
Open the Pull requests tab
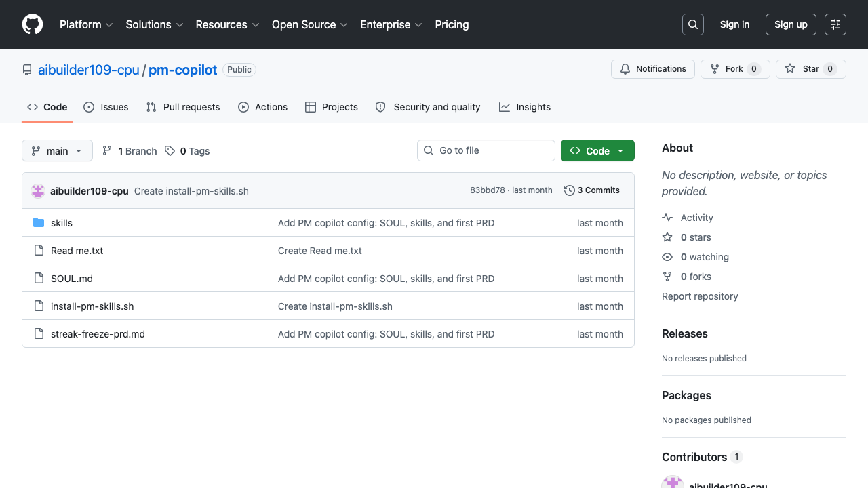click(x=183, y=107)
